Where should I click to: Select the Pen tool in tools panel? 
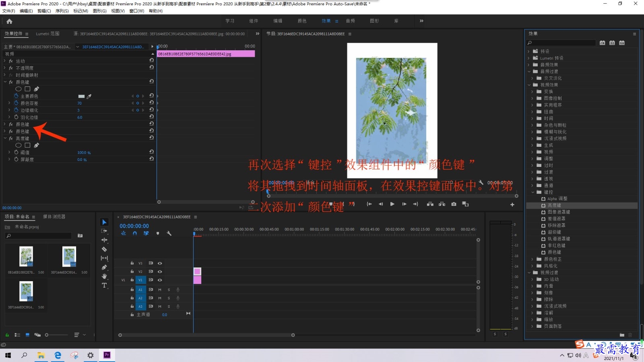[x=104, y=267]
